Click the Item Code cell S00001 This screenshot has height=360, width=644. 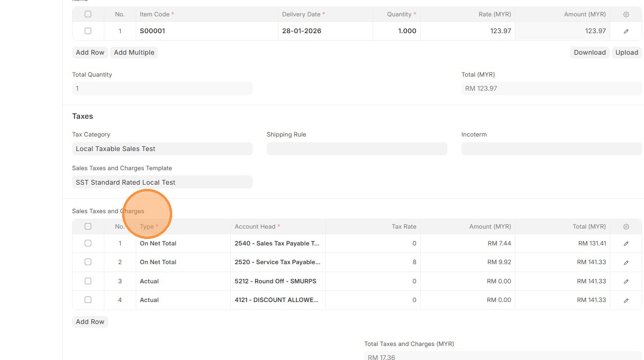point(207,31)
